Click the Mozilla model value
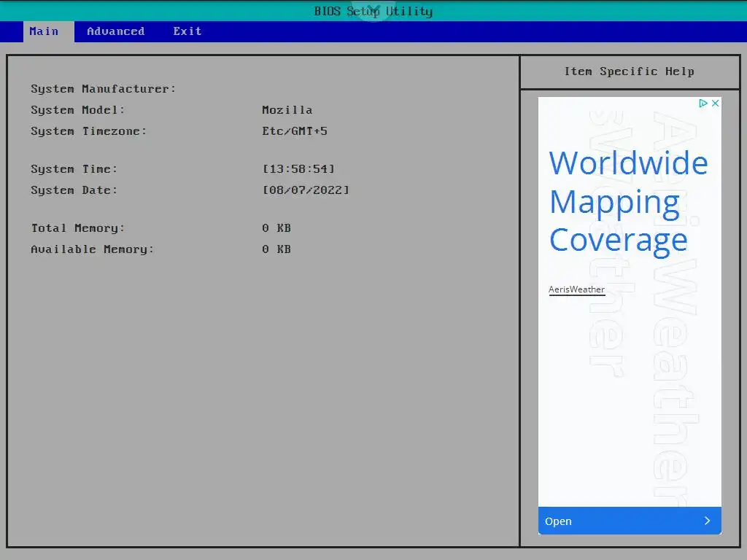747x560 pixels. [287, 110]
